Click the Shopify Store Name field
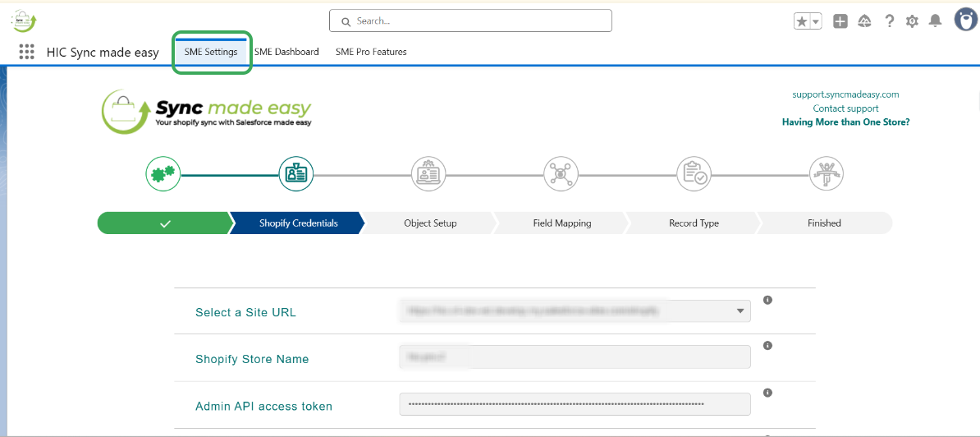 (575, 357)
